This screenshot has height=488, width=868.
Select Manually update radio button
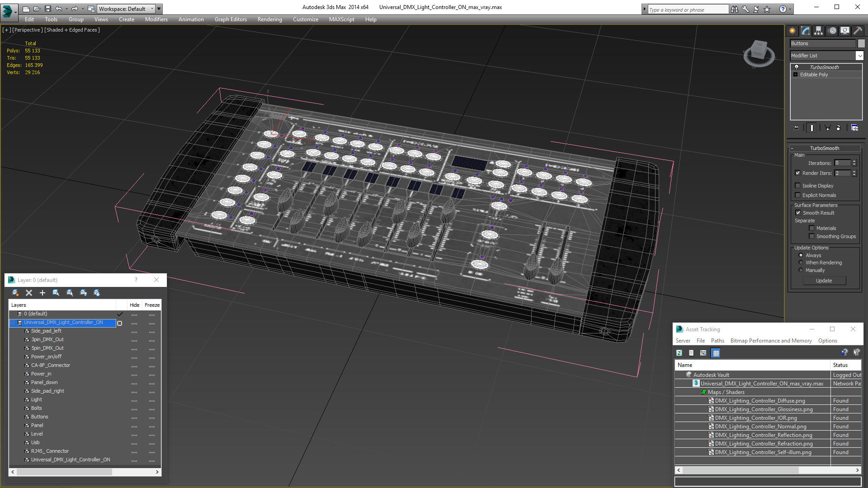(801, 270)
